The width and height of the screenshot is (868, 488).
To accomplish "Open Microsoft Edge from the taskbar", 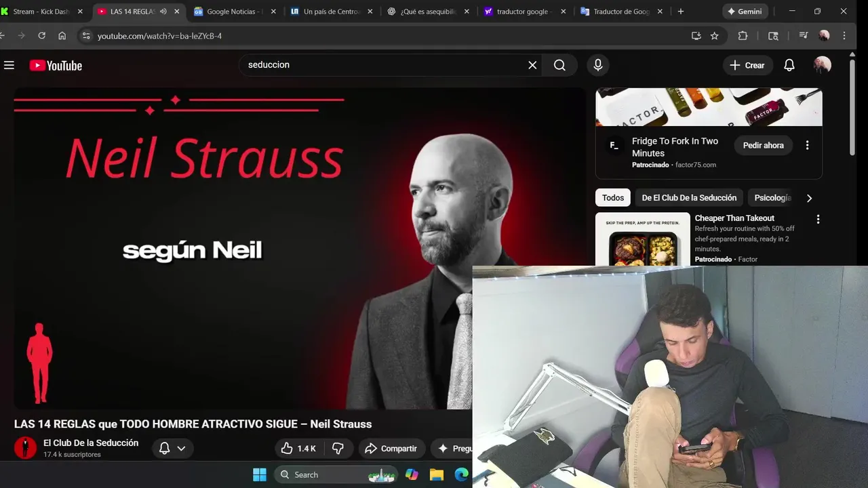I will [x=461, y=474].
